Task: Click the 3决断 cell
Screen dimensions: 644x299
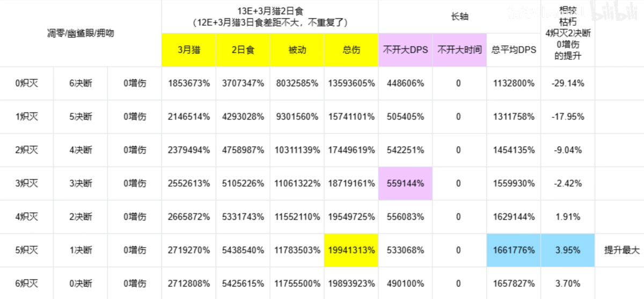Action: [80, 183]
